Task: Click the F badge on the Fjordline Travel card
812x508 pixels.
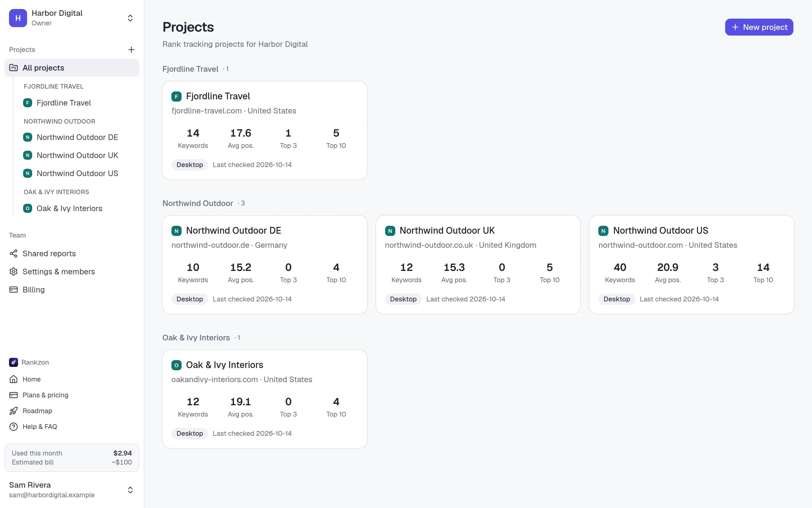Action: pos(176,97)
